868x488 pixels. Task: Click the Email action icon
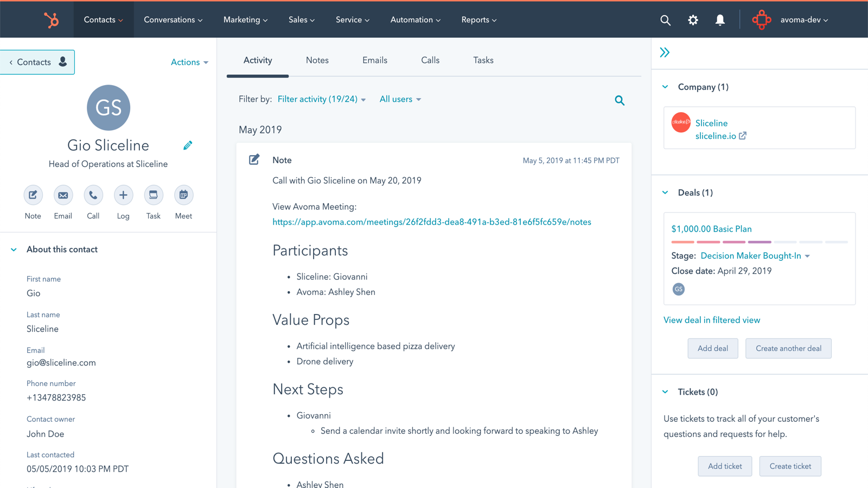tap(63, 195)
